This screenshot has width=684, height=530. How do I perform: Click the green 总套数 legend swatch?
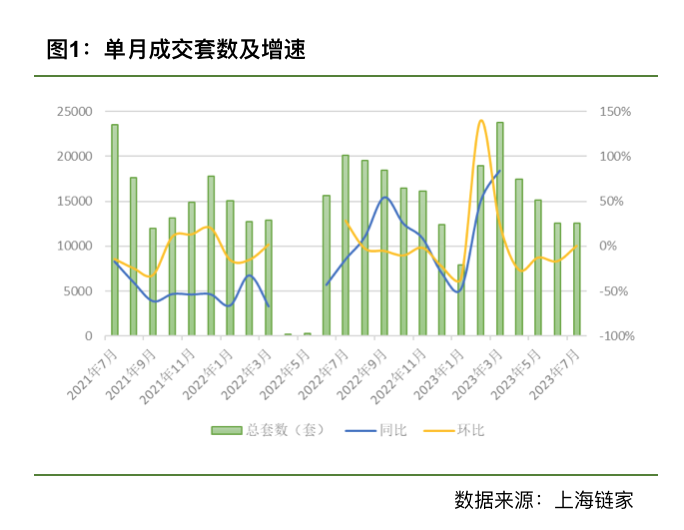click(x=228, y=430)
